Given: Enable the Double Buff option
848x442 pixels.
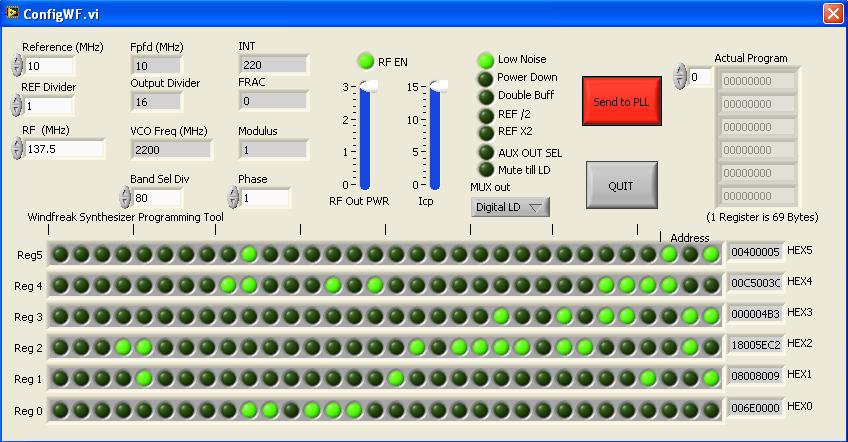Looking at the screenshot, I should (x=486, y=96).
